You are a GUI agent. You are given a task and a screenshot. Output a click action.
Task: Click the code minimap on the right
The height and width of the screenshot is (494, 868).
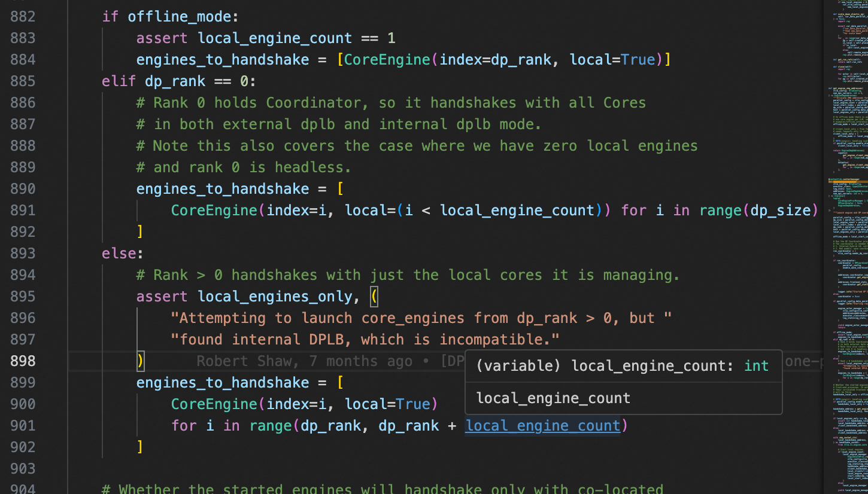pyautogui.click(x=846, y=247)
